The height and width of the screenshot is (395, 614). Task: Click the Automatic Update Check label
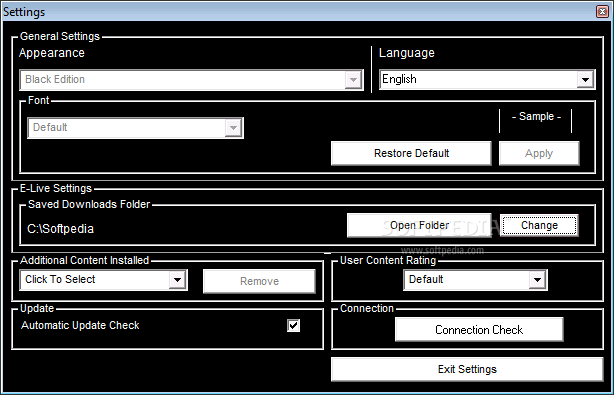80,325
